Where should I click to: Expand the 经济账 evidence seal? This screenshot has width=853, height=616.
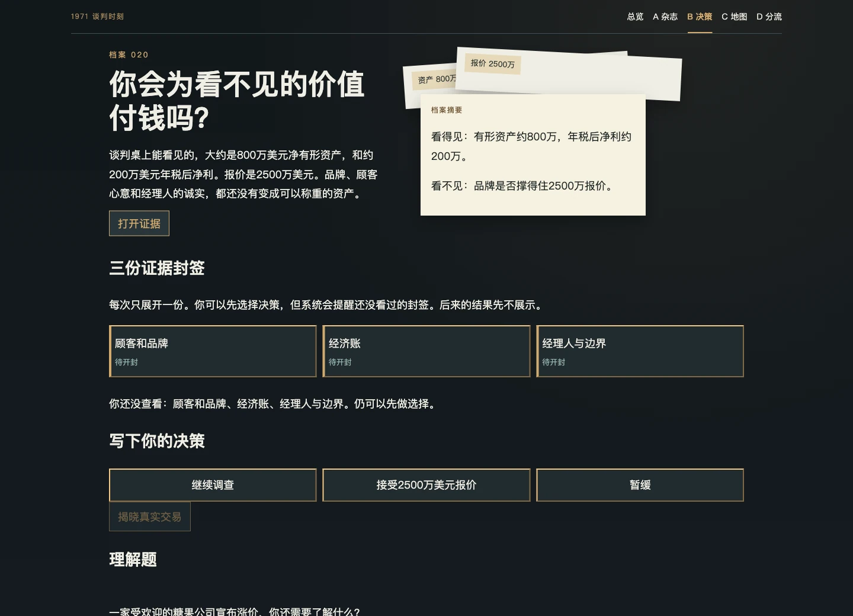pos(426,351)
